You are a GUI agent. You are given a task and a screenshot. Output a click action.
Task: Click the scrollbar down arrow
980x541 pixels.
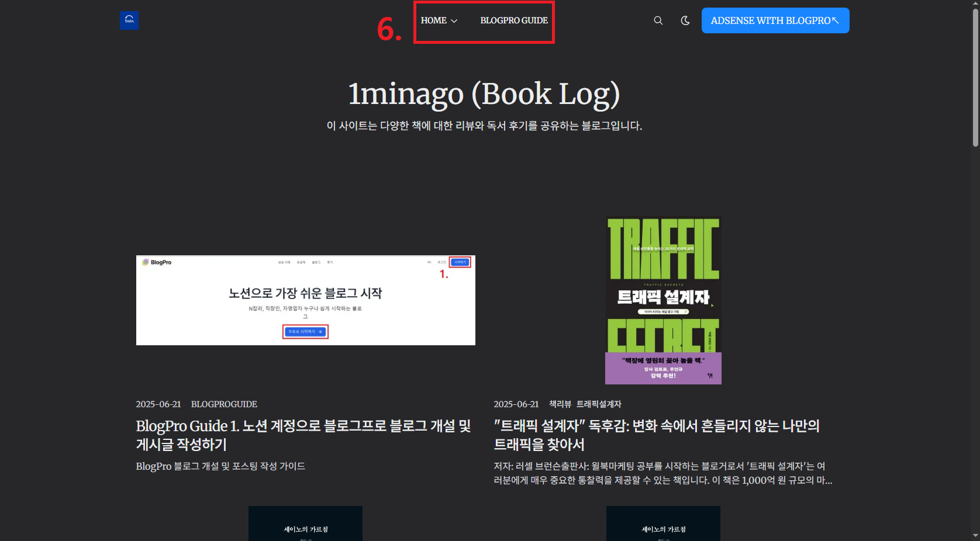click(x=975, y=536)
